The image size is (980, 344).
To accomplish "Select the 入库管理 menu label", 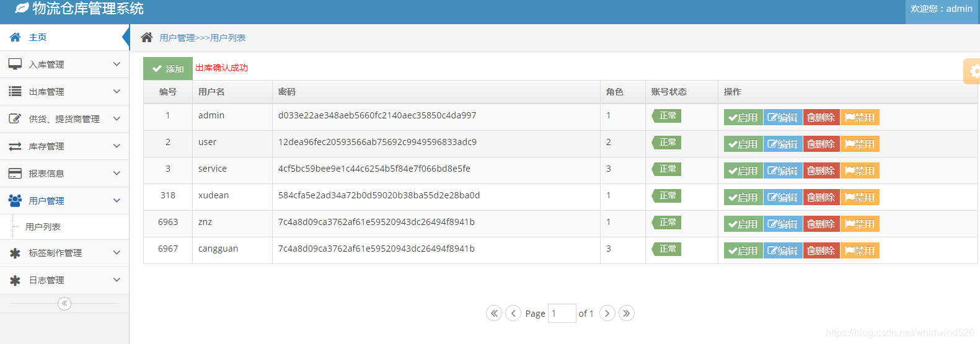I will coord(46,64).
